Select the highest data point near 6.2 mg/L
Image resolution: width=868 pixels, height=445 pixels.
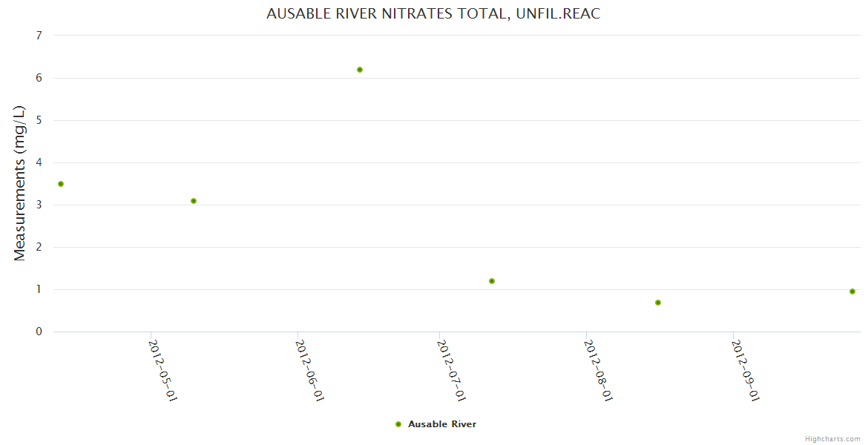(x=360, y=70)
